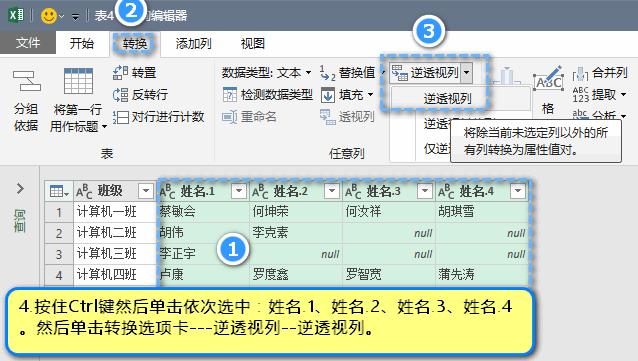
Task: Click cell 计算机一班
Action: click(115, 212)
